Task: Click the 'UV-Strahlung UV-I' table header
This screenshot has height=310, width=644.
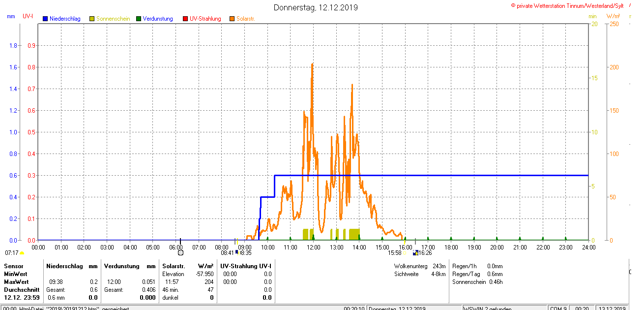Action: click(x=246, y=266)
